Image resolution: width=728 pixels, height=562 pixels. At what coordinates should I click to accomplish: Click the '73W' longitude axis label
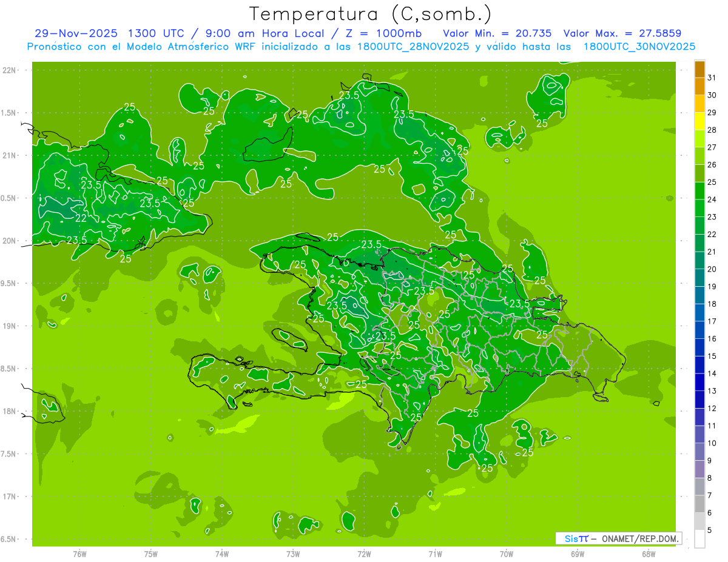(x=293, y=554)
